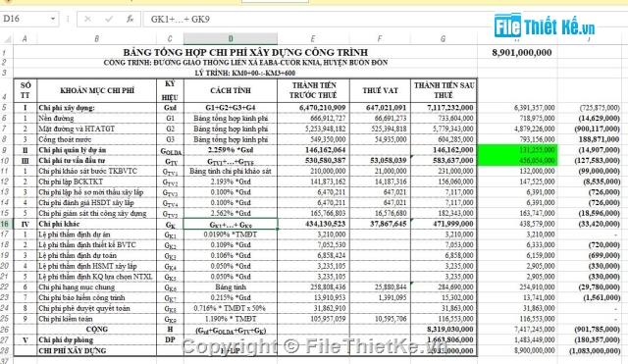
Task: Click green highlighted cell 456,054,000
Action: pyautogui.click(x=517, y=161)
